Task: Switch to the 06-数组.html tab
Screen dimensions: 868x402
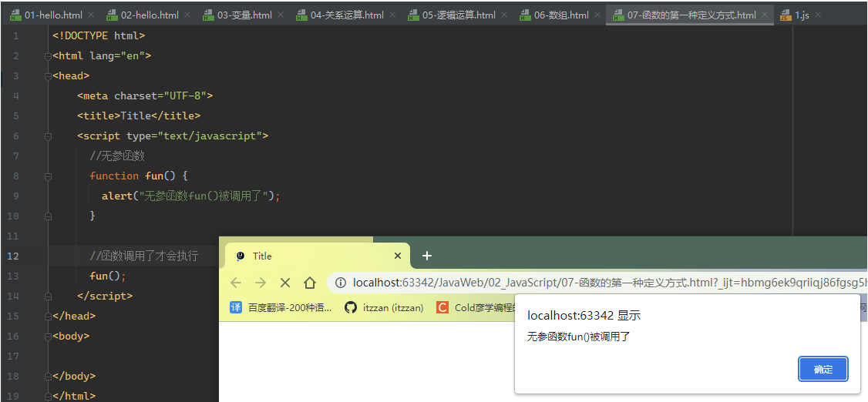Action: [561, 15]
